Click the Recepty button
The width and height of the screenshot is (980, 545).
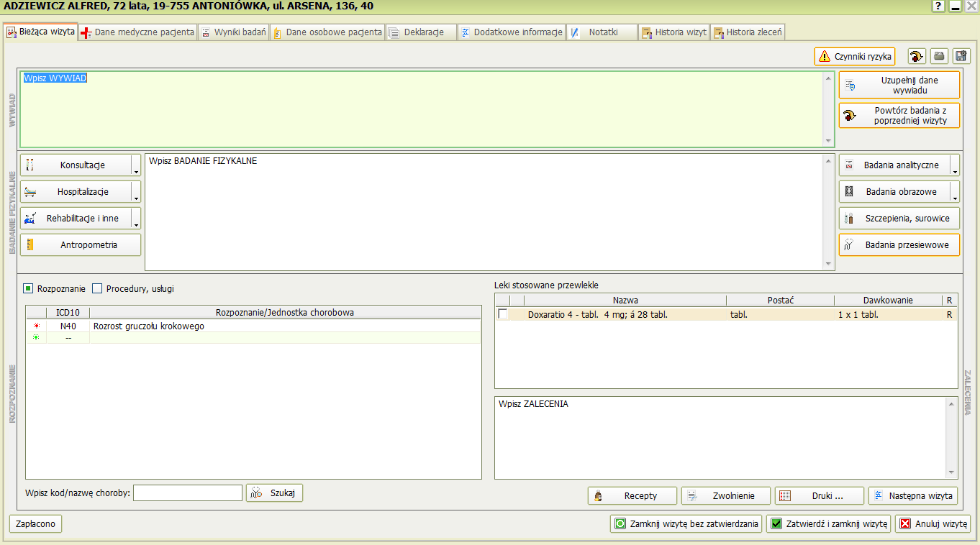632,495
